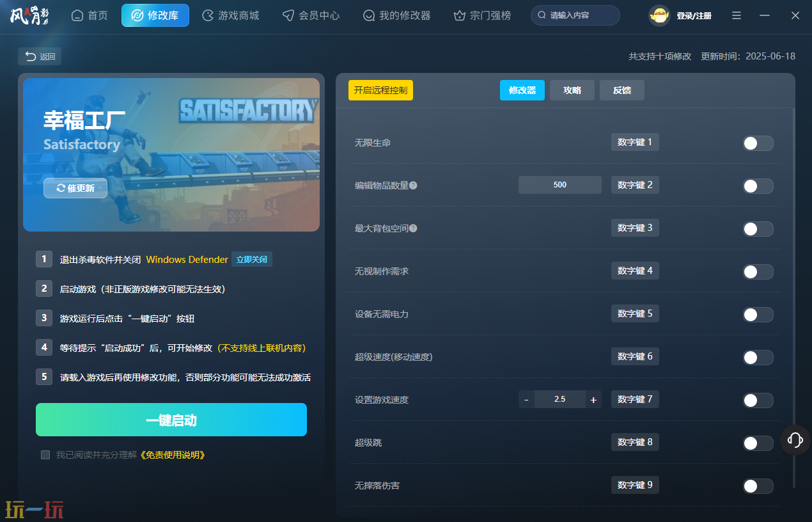
Task: Toggle 设备无需电力 switch
Action: 758,315
